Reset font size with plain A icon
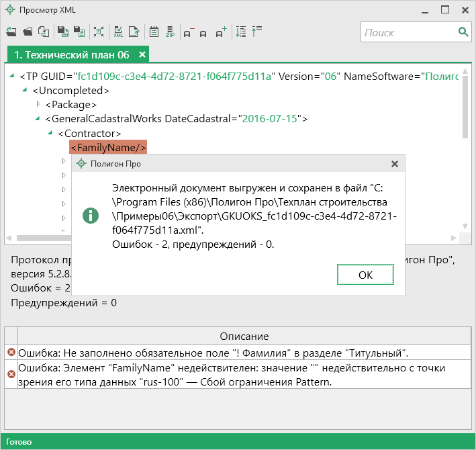 pos(203,32)
